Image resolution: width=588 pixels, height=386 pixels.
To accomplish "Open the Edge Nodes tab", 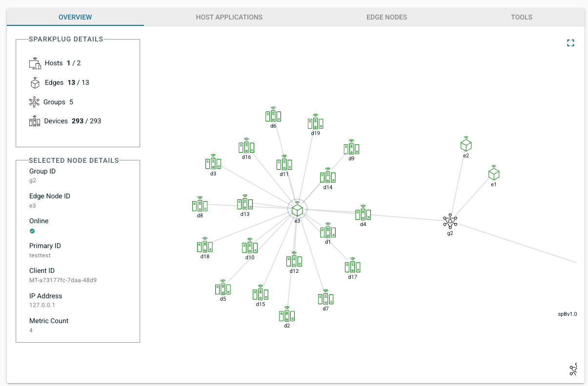I will [386, 17].
